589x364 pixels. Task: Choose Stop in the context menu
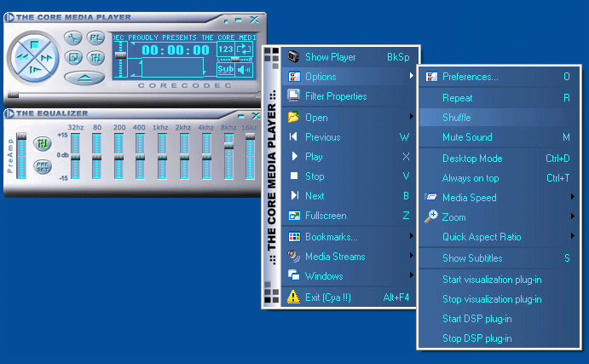point(350,176)
